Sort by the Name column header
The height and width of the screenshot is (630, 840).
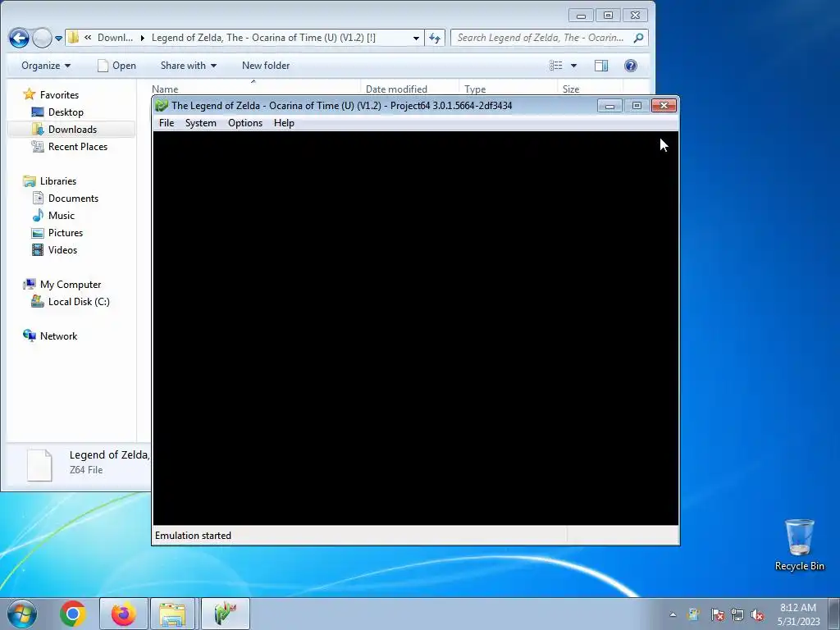click(x=164, y=89)
